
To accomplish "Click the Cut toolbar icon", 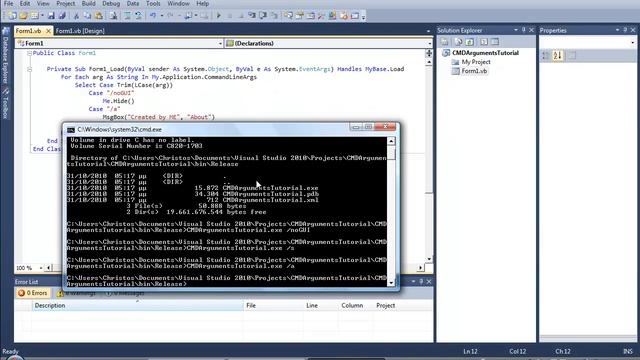I will point(76,16).
